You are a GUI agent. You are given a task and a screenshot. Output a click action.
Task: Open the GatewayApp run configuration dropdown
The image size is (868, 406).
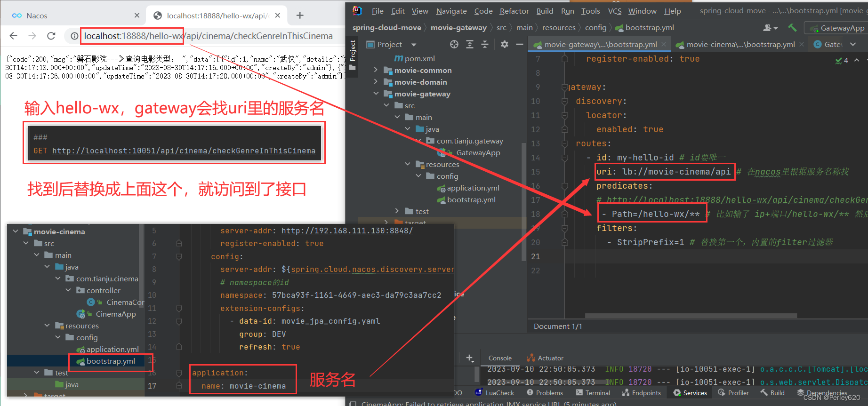click(836, 28)
